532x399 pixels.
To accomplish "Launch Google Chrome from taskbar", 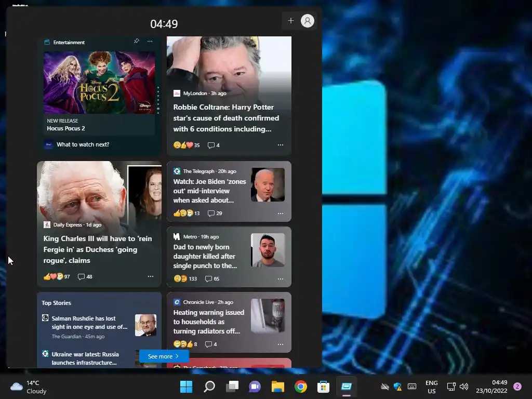I will pos(301,387).
